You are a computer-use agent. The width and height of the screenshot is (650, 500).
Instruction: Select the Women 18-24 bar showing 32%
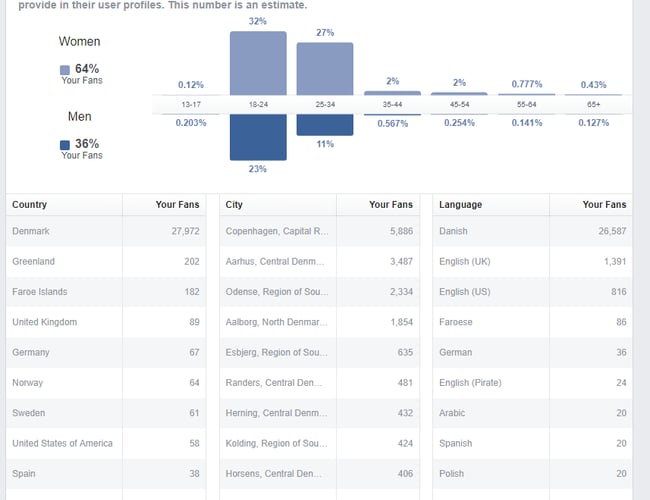258,63
